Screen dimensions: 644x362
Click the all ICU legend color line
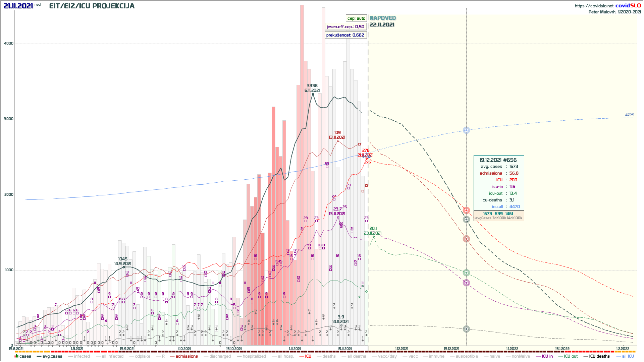619,356
